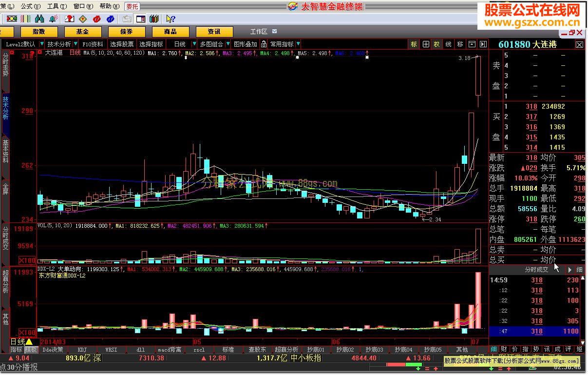Open the 工作区 workspace dropdown

(x=275, y=32)
